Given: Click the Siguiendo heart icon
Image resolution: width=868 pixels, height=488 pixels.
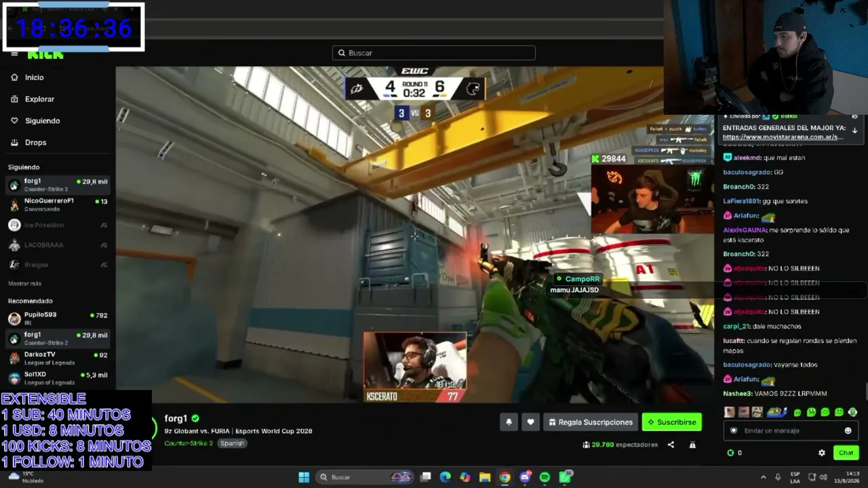Looking at the screenshot, I should tap(14, 121).
